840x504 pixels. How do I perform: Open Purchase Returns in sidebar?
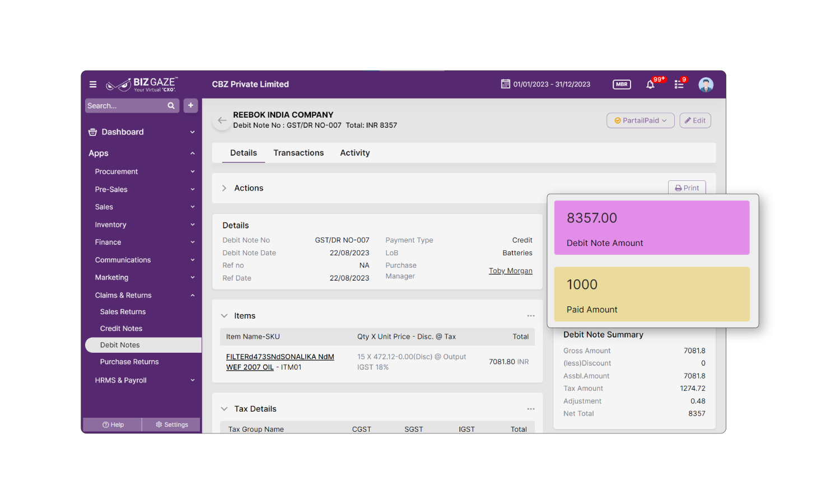[129, 362]
